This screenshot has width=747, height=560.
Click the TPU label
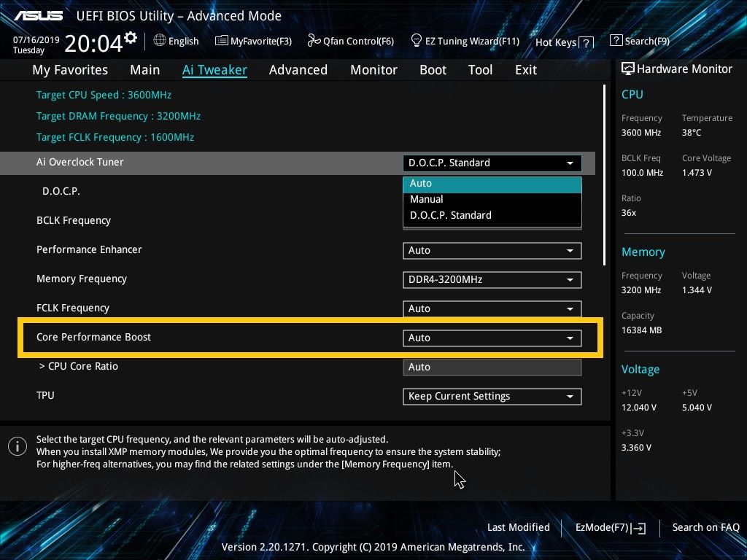coord(45,395)
